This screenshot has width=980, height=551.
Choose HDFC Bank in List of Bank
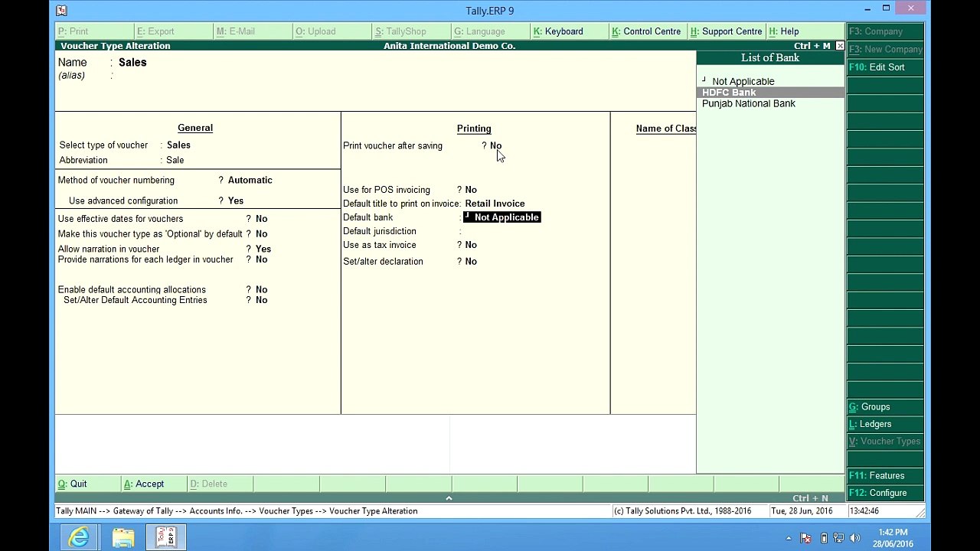point(771,93)
